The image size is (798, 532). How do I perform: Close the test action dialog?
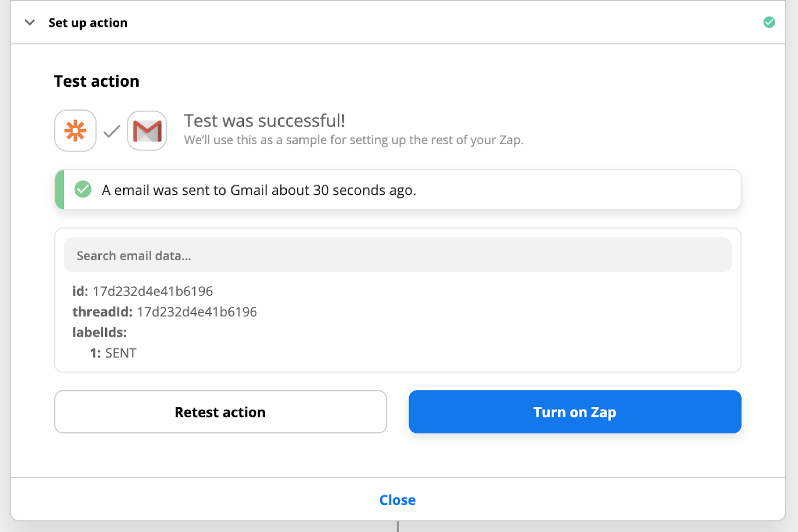pyautogui.click(x=398, y=500)
